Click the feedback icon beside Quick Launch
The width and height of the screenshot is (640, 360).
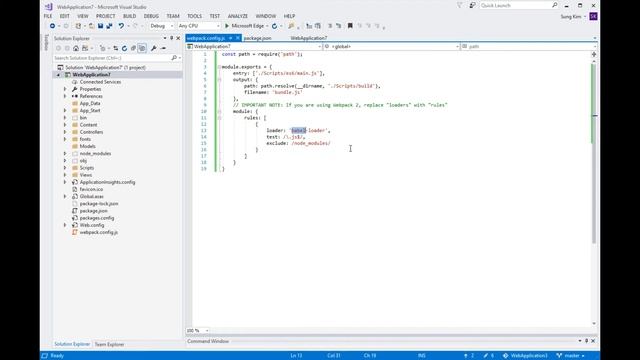point(472,5)
